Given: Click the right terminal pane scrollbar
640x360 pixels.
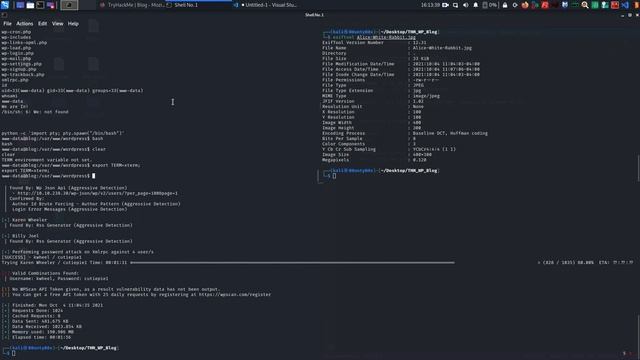Looking at the screenshot, I should coord(638,167).
